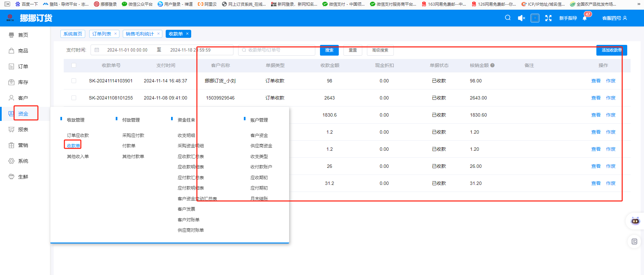Open 报表 section in sidebar
The height and width of the screenshot is (275, 644).
23,129
